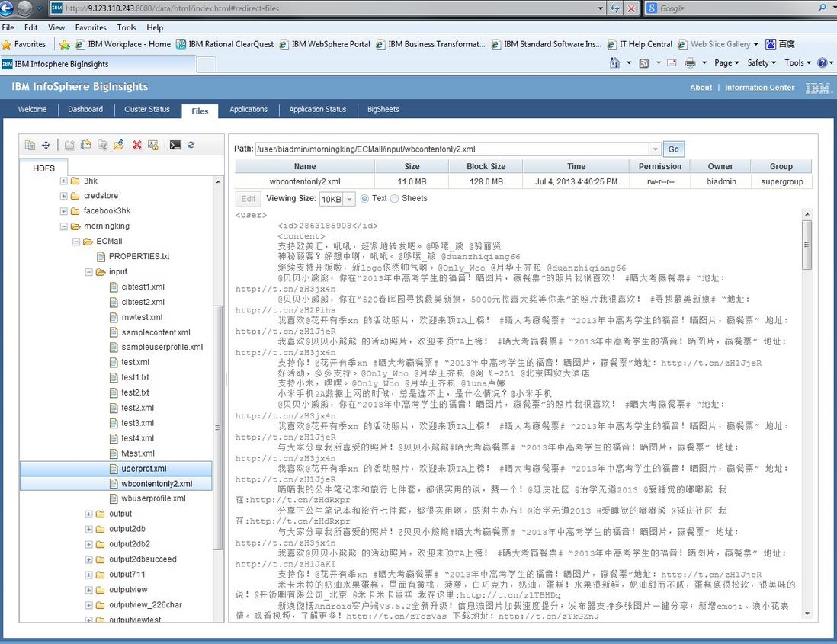Select cibtest1.xml in the tree
The width and height of the screenshot is (837, 644).
(143, 287)
